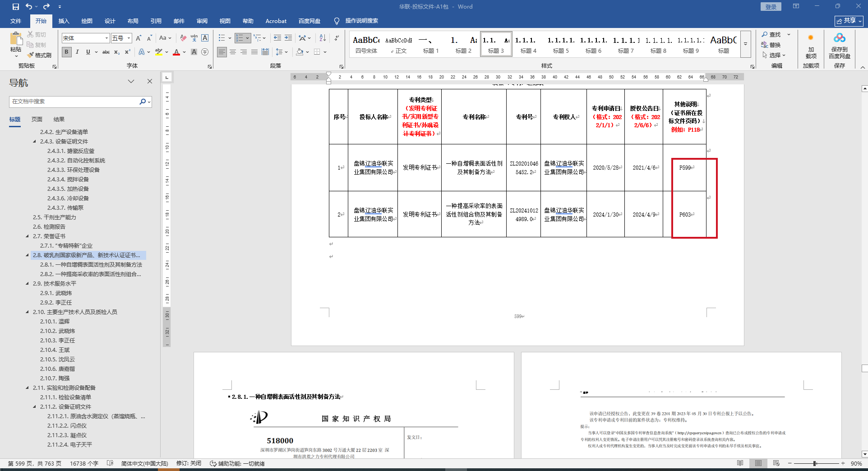This screenshot has width=868, height=471.
Task: Apply the 正文 style
Action: coord(399,44)
